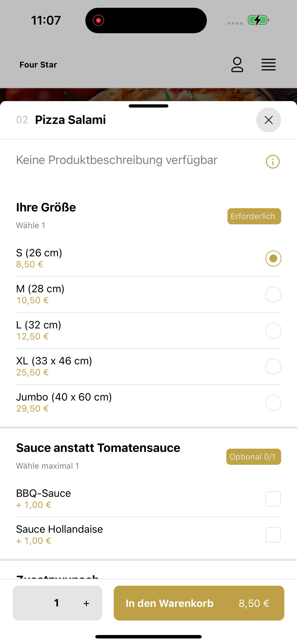Select size M (28 cm)
Screen dimensions: 297x644
pos(148,294)
